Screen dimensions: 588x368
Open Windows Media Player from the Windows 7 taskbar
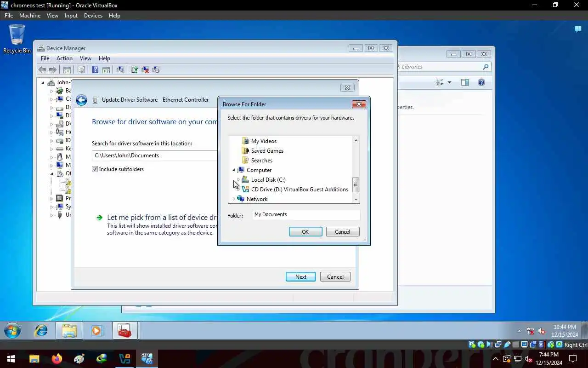click(x=97, y=330)
